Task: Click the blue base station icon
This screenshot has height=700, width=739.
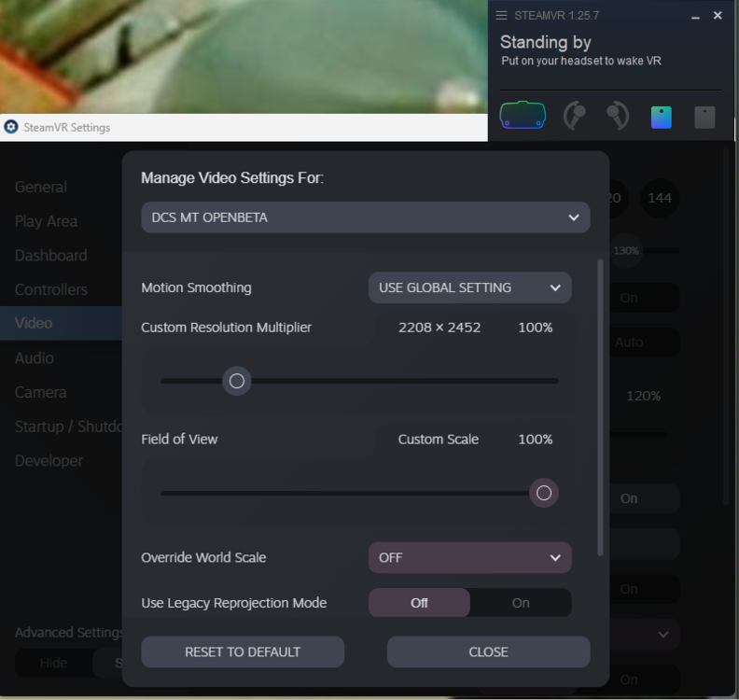Action: pos(662,117)
